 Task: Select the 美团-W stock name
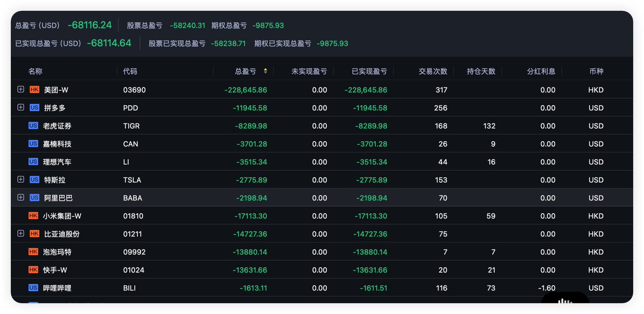(x=56, y=90)
